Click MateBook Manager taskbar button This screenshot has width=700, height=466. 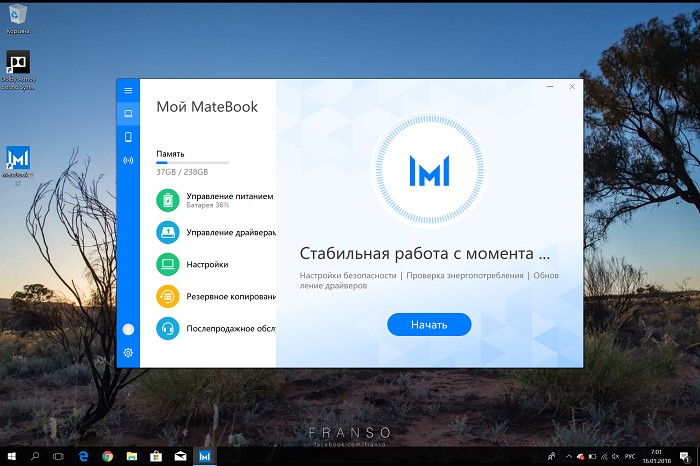[204, 456]
